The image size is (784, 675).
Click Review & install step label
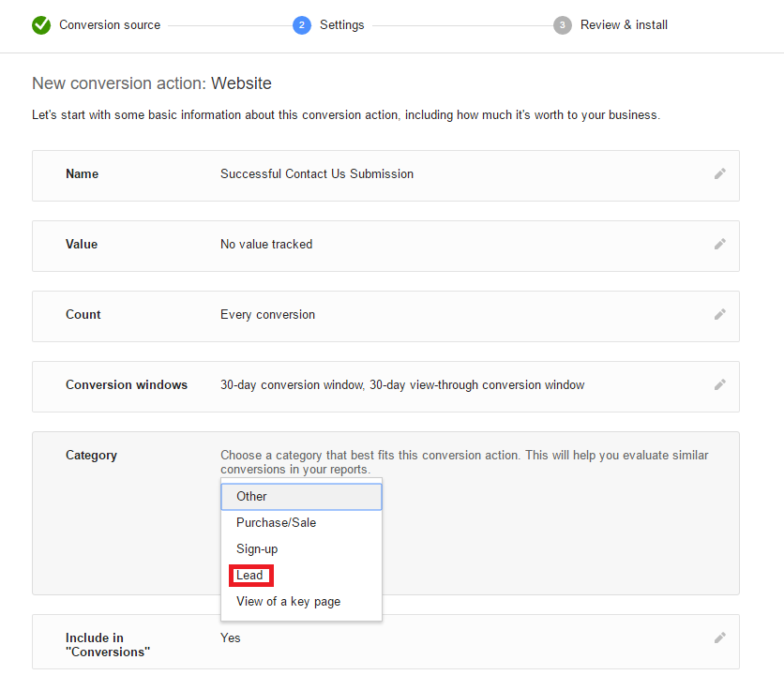tap(624, 25)
